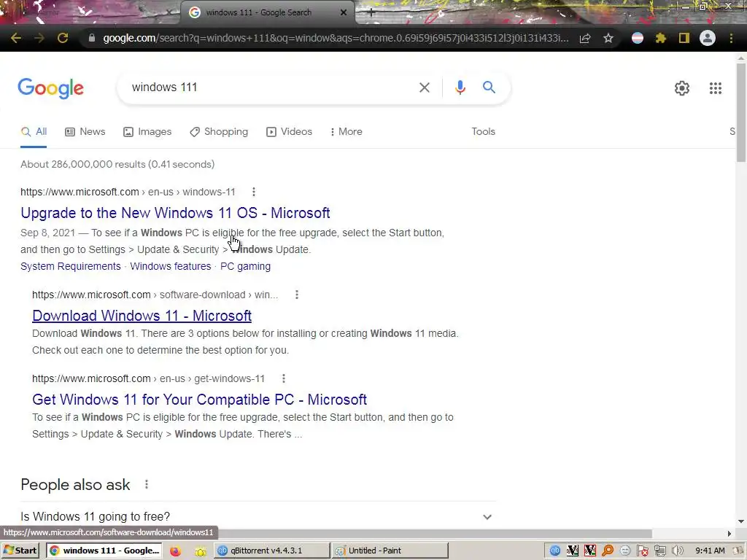747x560 pixels.
Task: Select the All results tab
Action: (x=34, y=132)
